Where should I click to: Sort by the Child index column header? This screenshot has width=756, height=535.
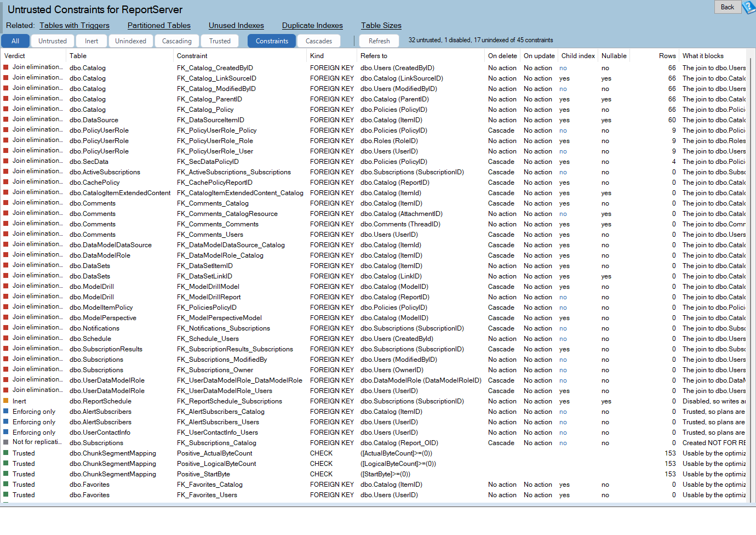click(x=578, y=56)
